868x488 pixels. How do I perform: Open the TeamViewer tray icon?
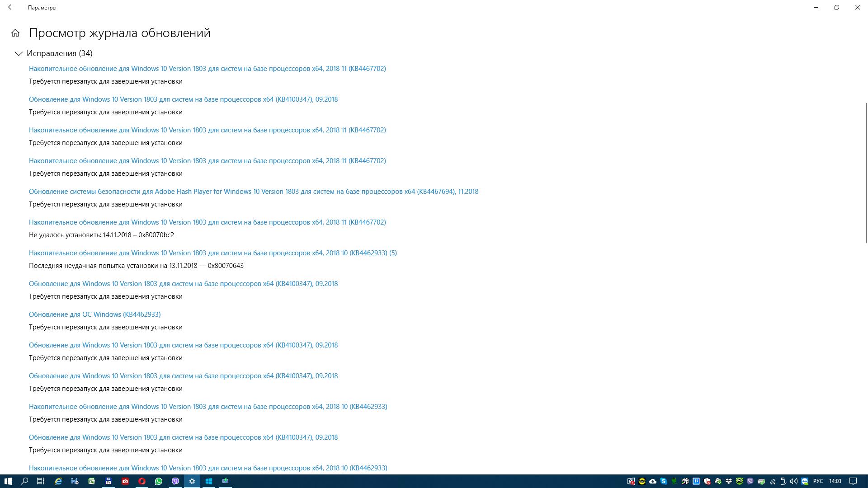805,481
